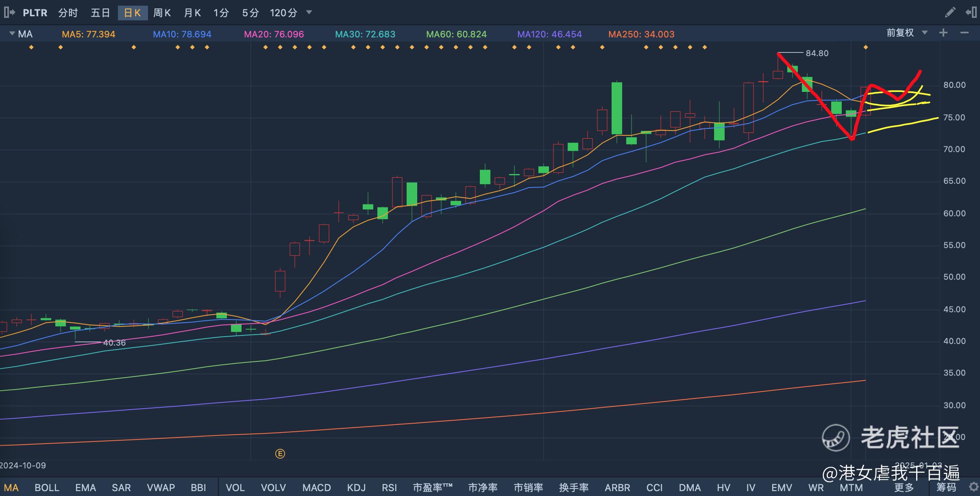Show the VOL sub-indicator
This screenshot has width=980, height=496.
(235, 487)
